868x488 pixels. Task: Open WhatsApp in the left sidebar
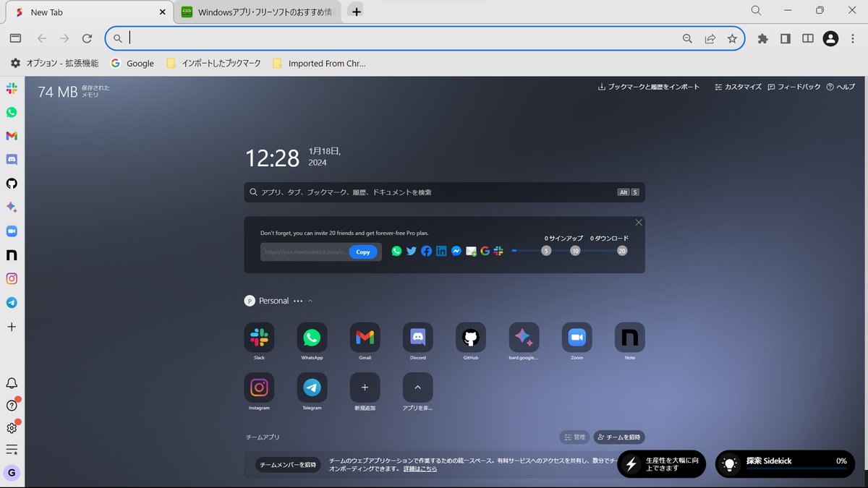coord(12,112)
